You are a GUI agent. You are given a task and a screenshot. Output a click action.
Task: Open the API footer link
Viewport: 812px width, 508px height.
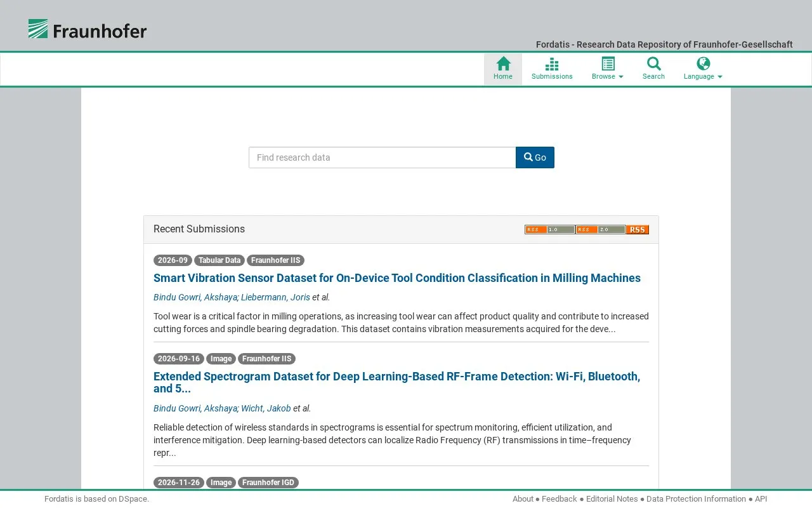[x=761, y=499]
